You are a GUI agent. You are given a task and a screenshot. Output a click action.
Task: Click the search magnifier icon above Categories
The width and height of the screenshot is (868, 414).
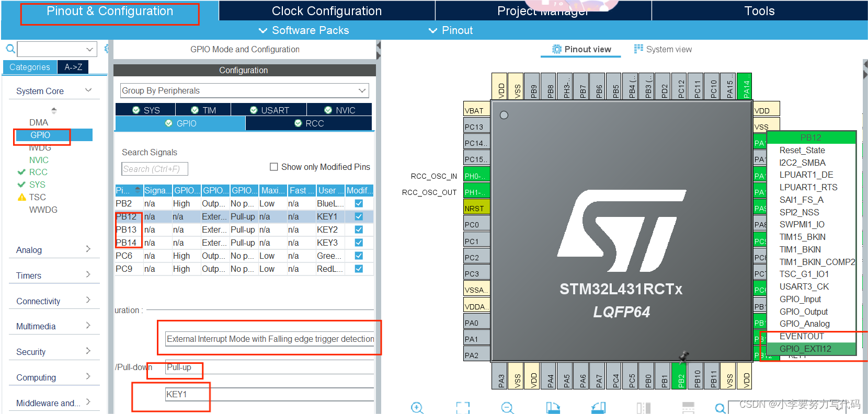[x=10, y=49]
